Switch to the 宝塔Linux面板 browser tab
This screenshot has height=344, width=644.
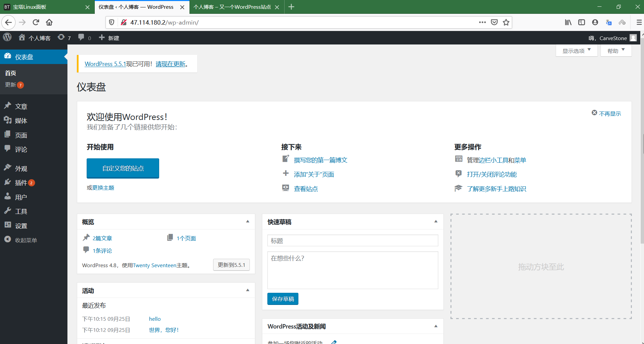click(x=47, y=7)
